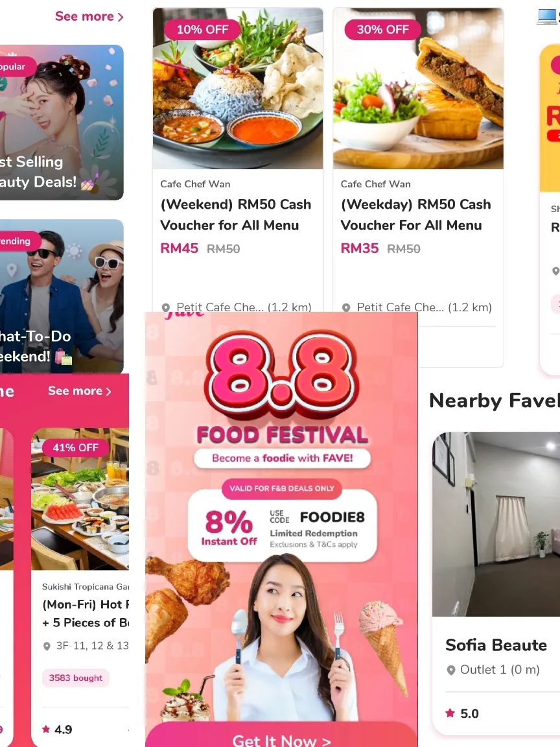This screenshot has width=560, height=747.
Task: Open the top See more link
Action: pos(89,17)
